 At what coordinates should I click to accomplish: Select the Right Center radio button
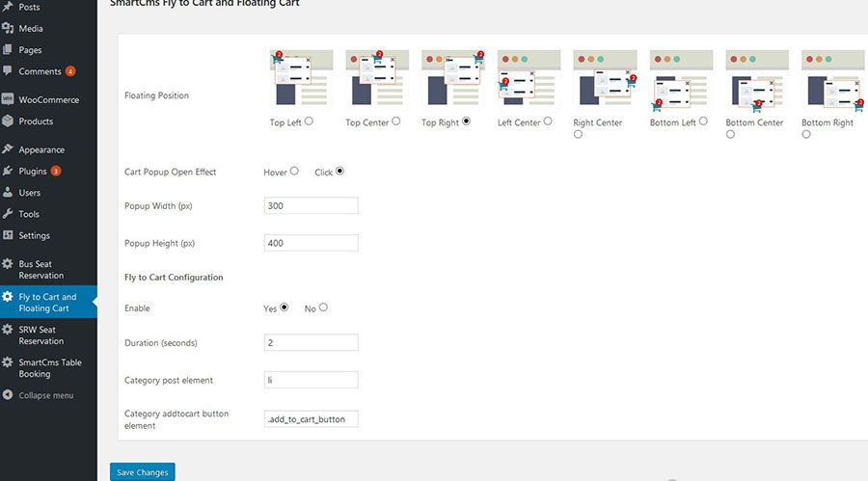tap(578, 134)
